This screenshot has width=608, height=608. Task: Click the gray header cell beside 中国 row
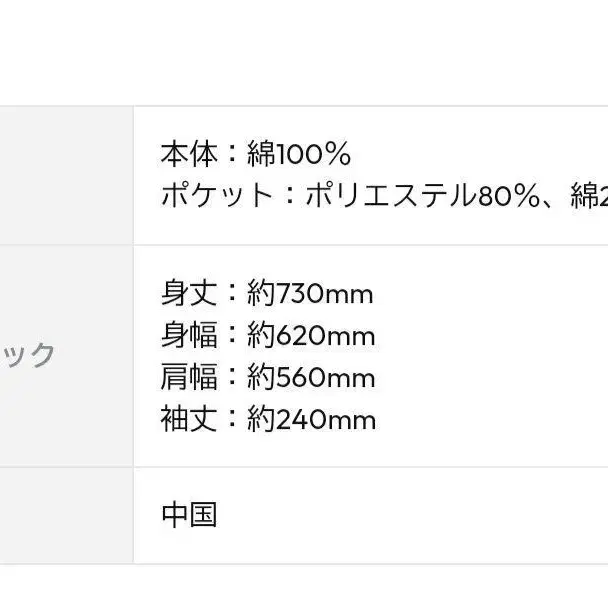[x=67, y=515]
